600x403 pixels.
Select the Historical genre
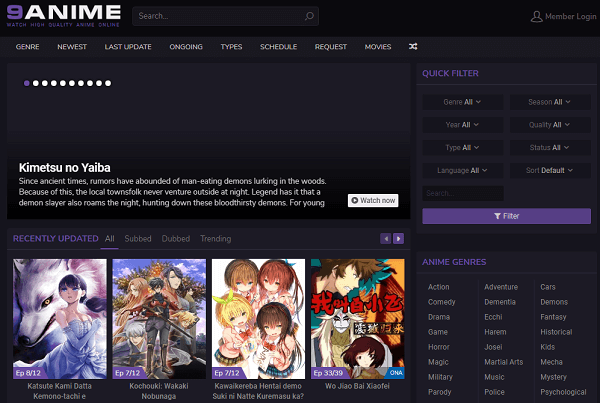(x=556, y=332)
